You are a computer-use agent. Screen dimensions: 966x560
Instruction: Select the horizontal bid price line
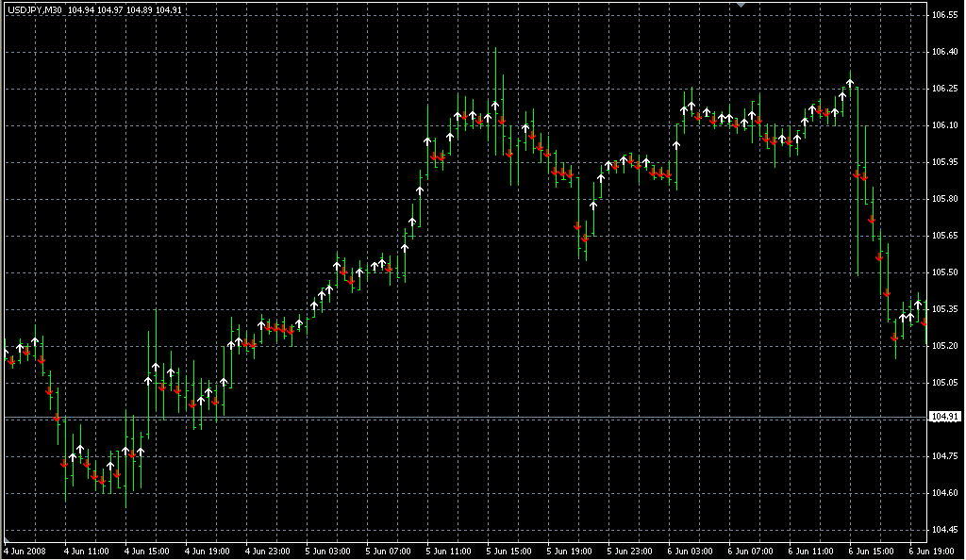coord(472,417)
